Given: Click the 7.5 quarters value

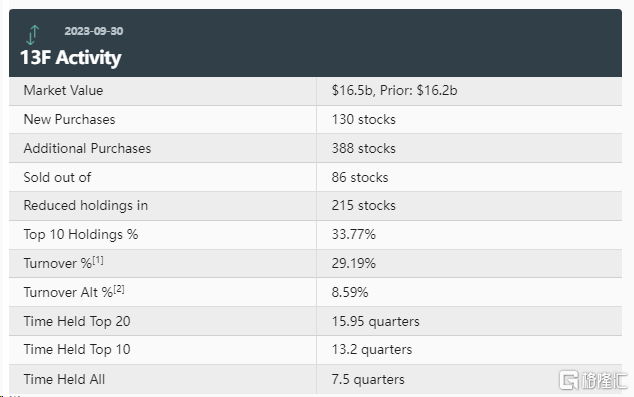Looking at the screenshot, I should coord(368,379).
